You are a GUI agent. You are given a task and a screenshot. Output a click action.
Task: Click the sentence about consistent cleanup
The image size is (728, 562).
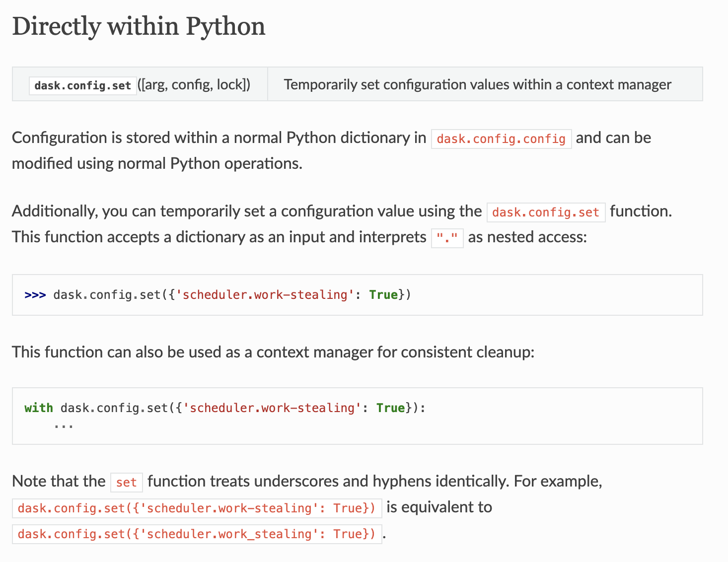(x=273, y=352)
